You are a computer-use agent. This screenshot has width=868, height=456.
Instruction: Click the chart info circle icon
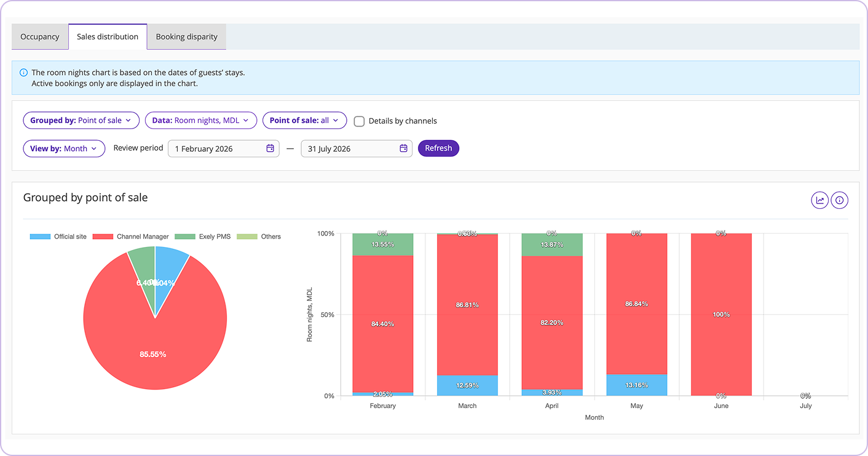(x=839, y=200)
